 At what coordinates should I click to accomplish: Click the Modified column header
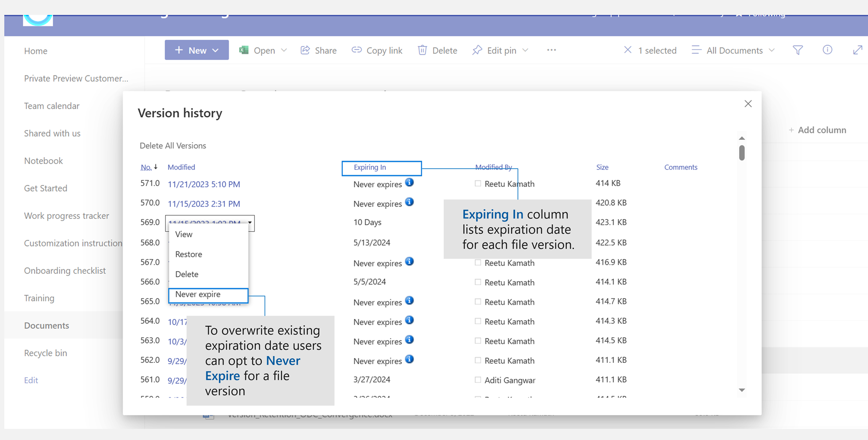[x=181, y=167]
